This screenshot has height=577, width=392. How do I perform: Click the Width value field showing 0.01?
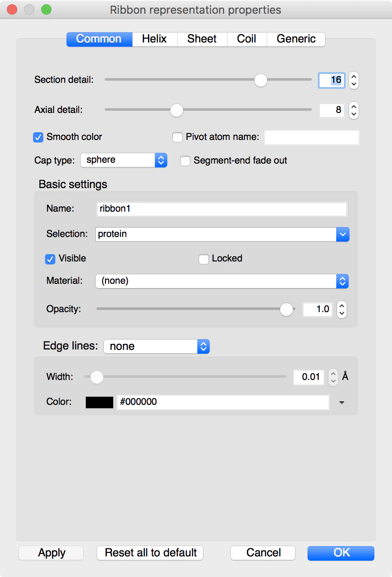[x=309, y=377]
